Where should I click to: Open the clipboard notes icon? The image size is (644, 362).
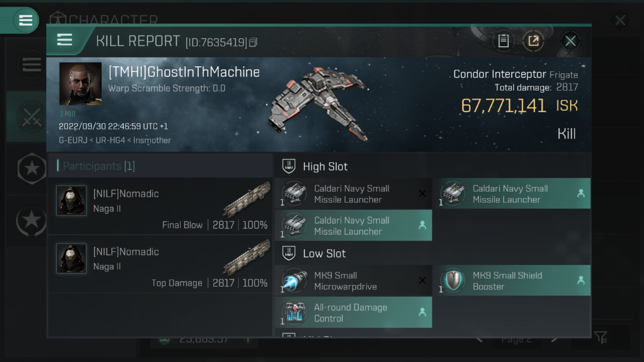(x=503, y=41)
